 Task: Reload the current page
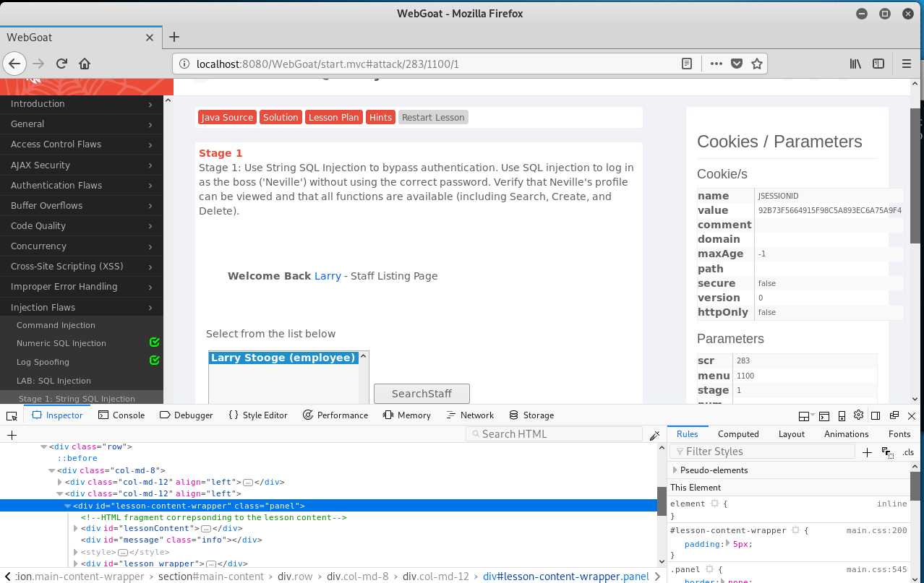point(61,64)
